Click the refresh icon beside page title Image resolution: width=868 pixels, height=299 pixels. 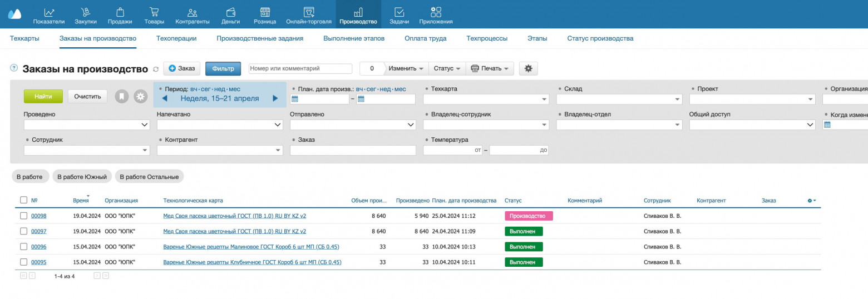click(156, 69)
